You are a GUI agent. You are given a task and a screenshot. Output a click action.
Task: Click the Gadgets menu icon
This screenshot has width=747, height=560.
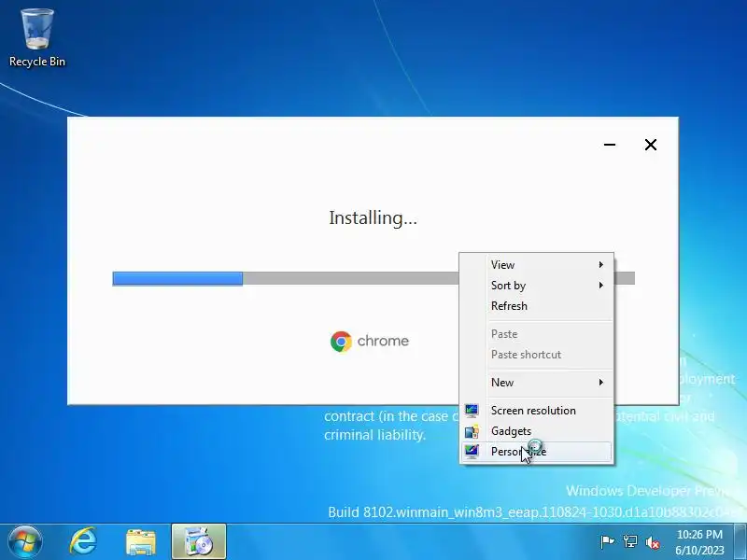472,431
